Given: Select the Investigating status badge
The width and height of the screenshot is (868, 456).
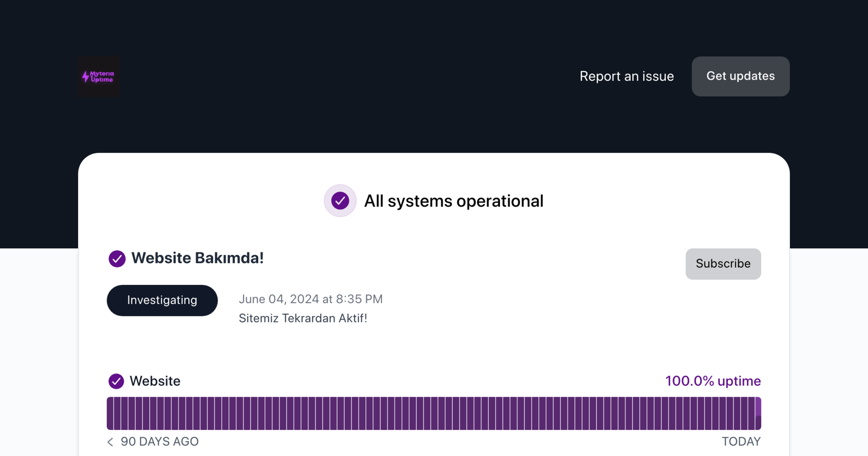Looking at the screenshot, I should click(162, 300).
